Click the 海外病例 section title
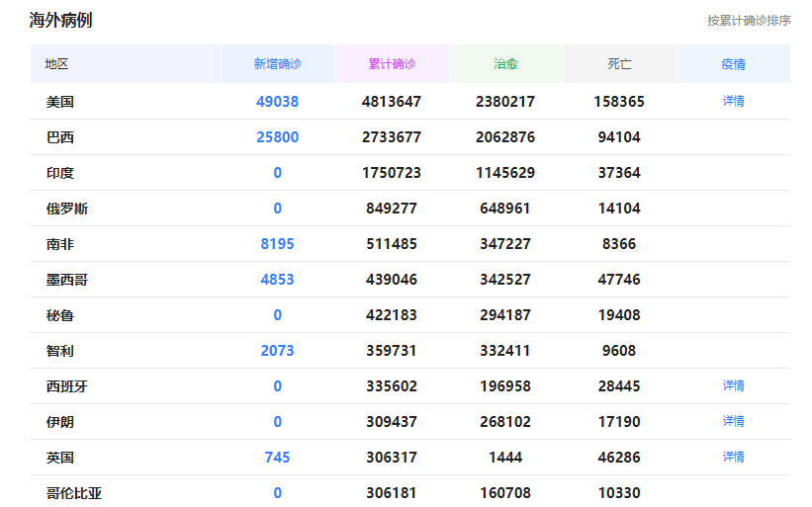 (60, 20)
